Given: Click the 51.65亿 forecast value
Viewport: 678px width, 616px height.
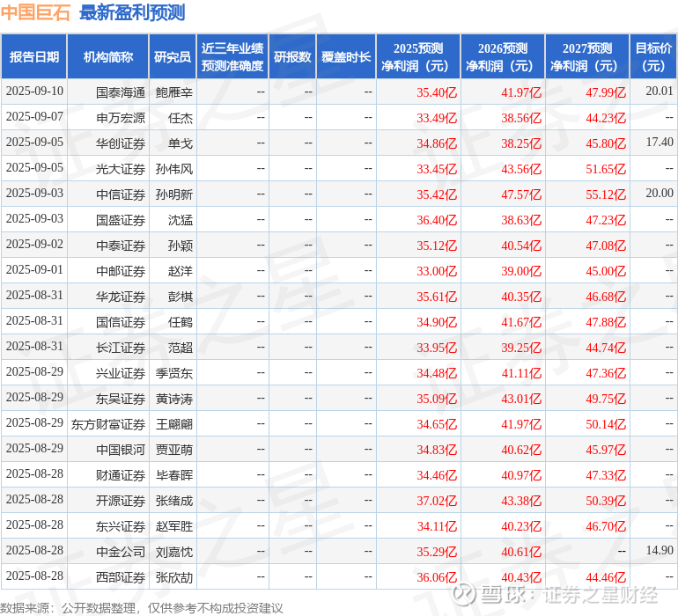Looking at the screenshot, I should pyautogui.click(x=606, y=169).
